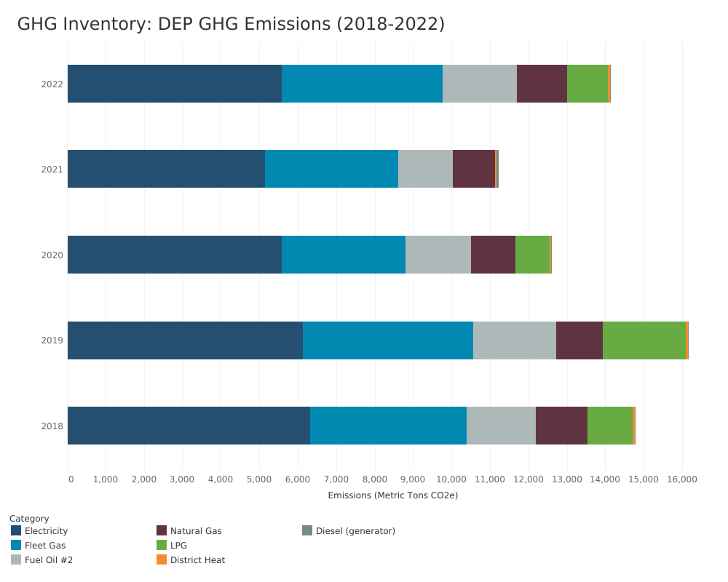The width and height of the screenshot is (728, 582).
Task: Click the 2022 Fleet Gas bar segment
Action: point(362,84)
